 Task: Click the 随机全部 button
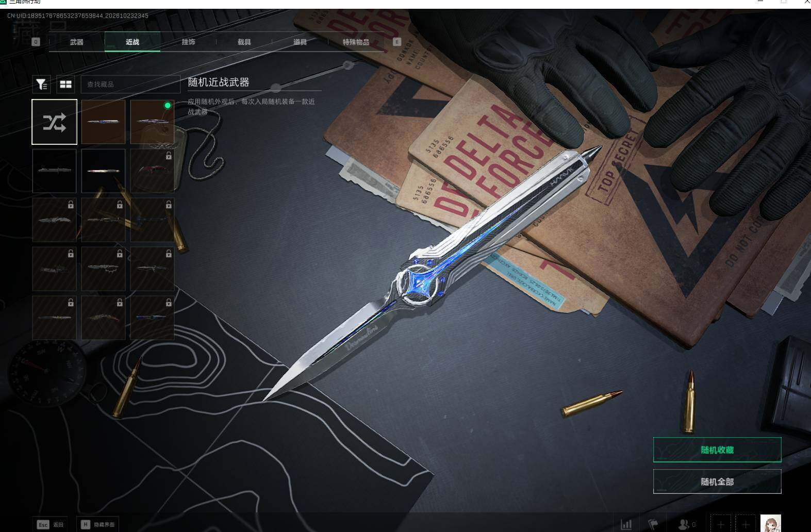click(717, 481)
